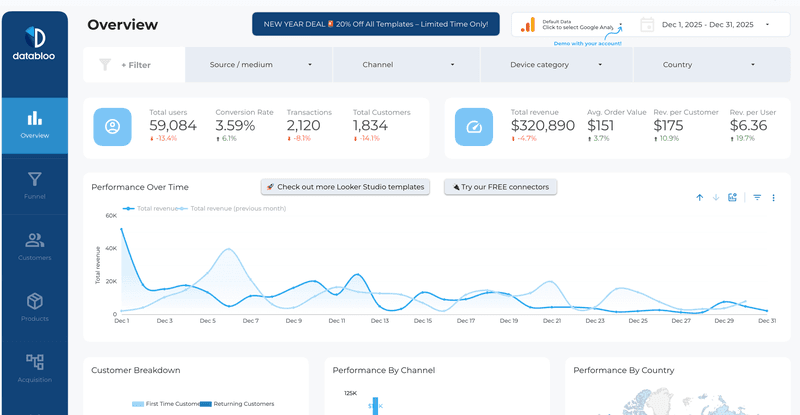Expand the Source / medium dropdown

pos(260,65)
